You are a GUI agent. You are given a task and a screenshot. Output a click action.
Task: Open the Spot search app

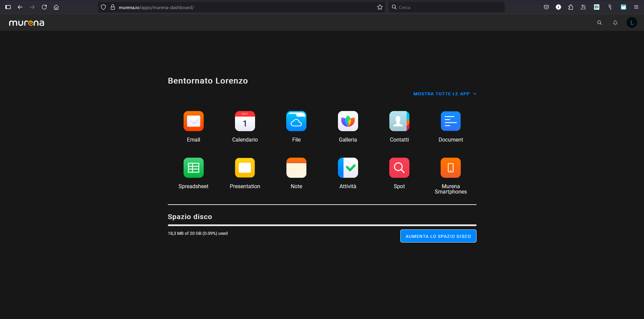tap(399, 168)
